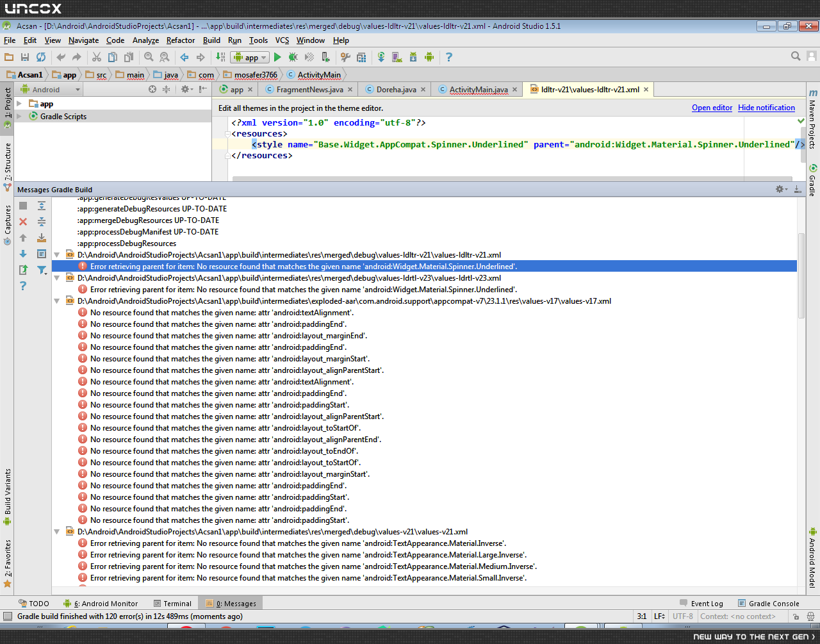
Task: Open the Build menu
Action: [211, 40]
